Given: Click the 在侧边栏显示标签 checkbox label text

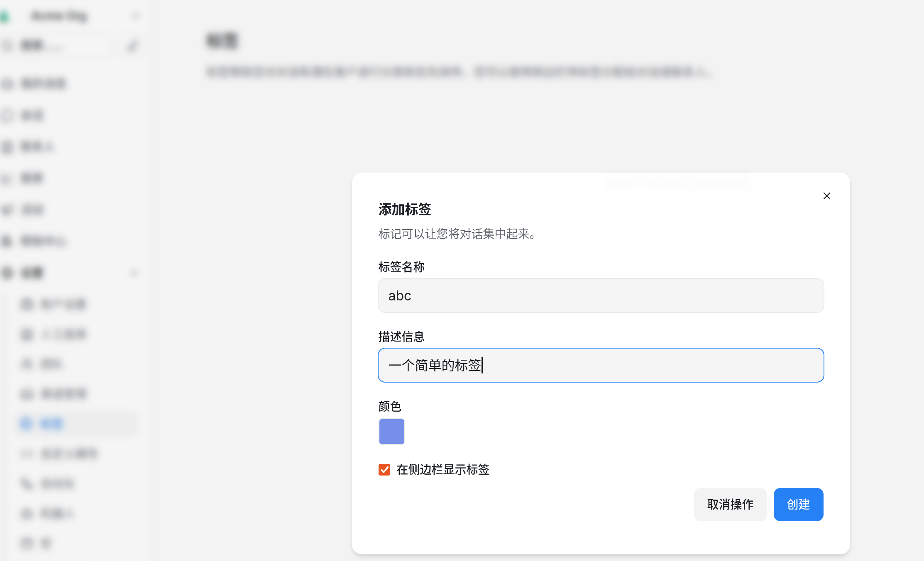Looking at the screenshot, I should [x=442, y=470].
